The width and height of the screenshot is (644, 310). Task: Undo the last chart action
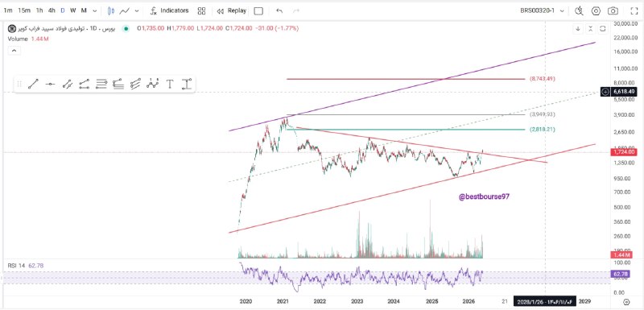[x=279, y=10]
